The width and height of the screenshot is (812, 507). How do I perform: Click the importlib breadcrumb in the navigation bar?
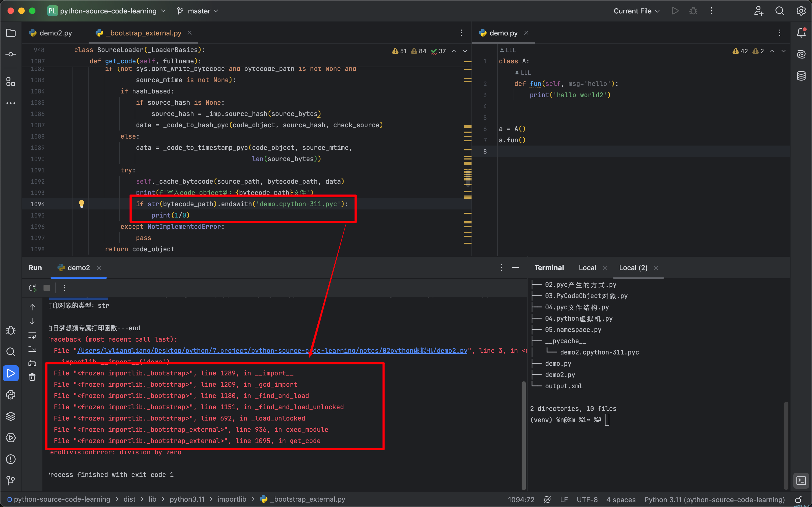point(232,499)
